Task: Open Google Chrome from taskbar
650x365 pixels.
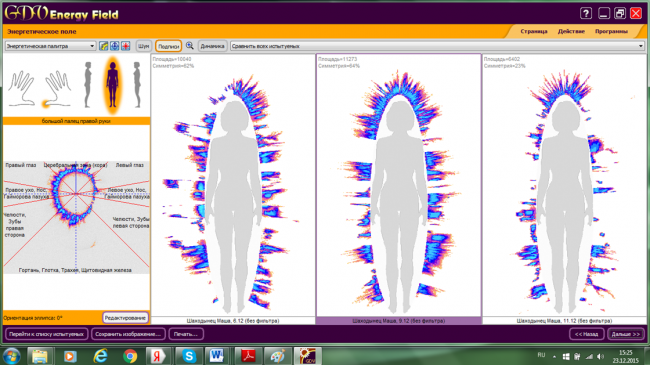Action: point(130,356)
